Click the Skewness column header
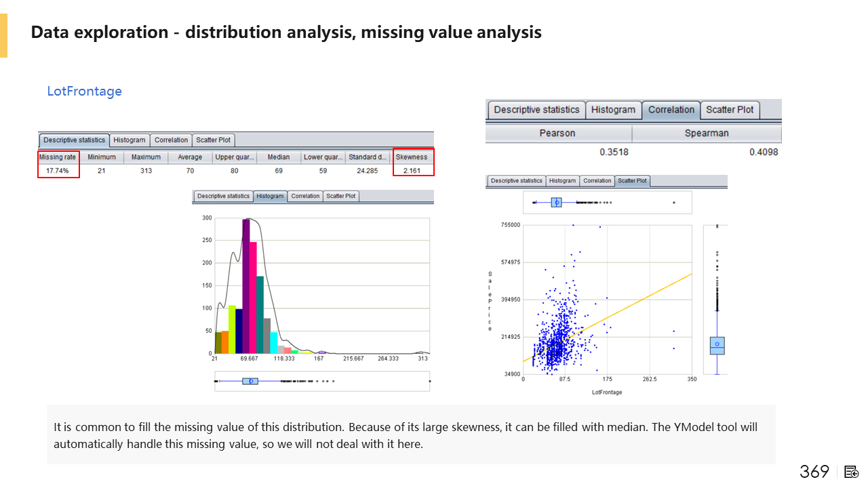Screen dimensions: 868x488 [x=412, y=157]
